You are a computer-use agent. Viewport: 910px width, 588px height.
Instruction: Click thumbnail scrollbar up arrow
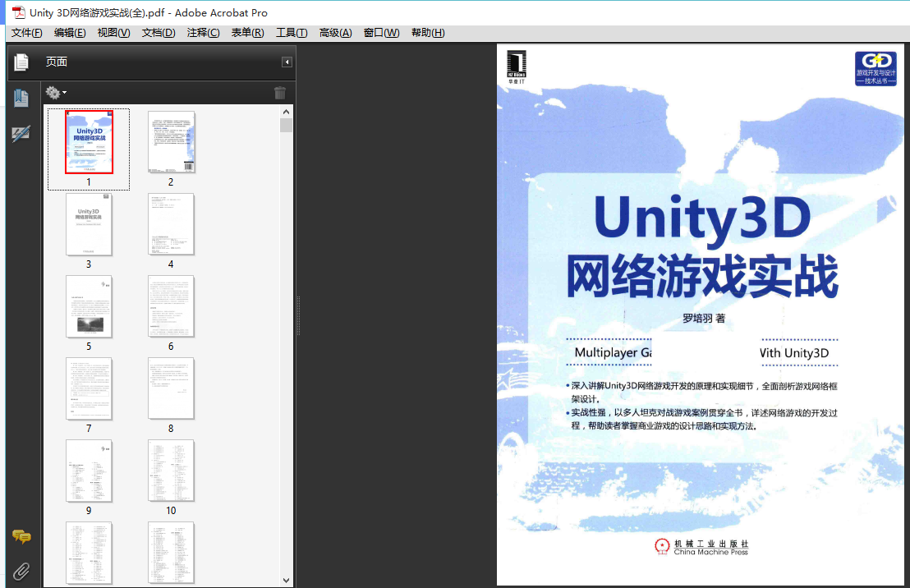pos(286,112)
